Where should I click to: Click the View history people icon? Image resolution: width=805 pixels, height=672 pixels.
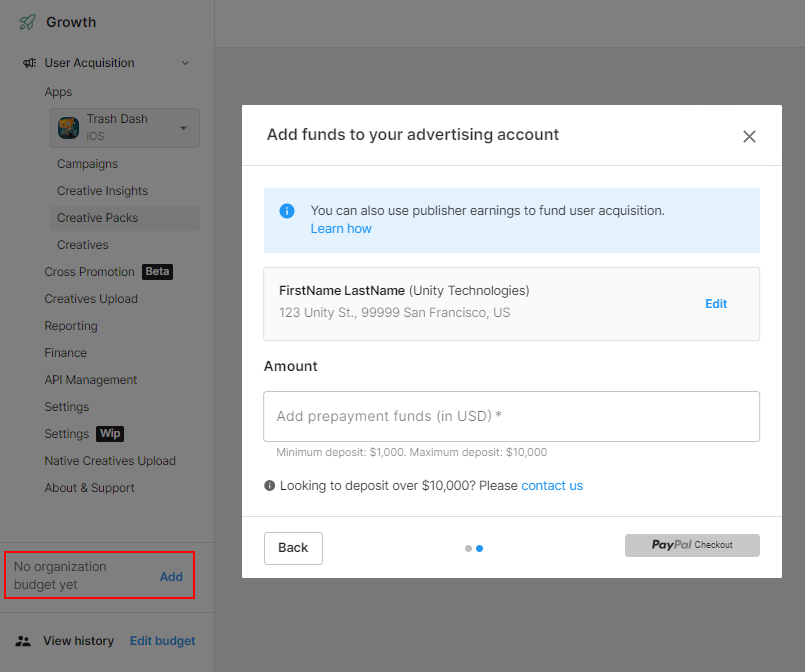(x=23, y=641)
